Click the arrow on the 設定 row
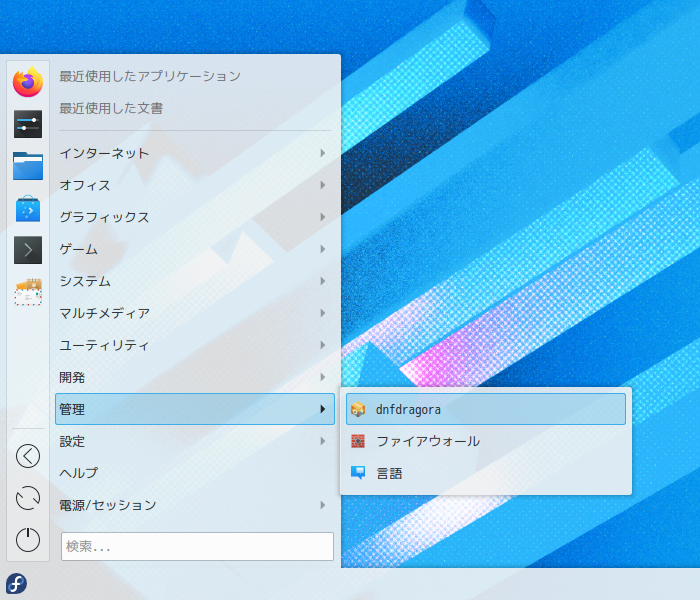This screenshot has width=700, height=600. click(322, 441)
